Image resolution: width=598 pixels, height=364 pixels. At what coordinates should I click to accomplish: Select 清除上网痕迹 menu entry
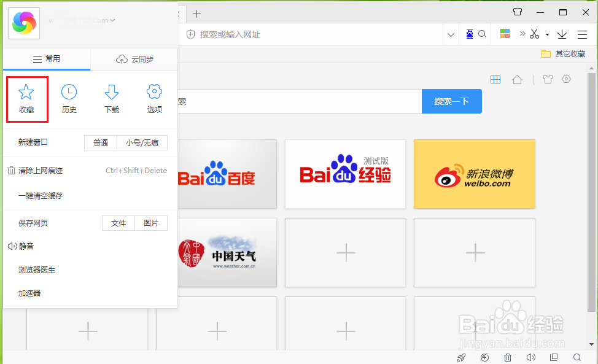(90, 171)
